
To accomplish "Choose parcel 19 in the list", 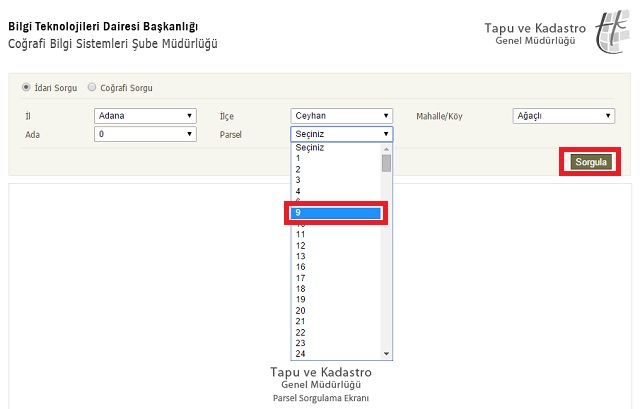I will [336, 300].
